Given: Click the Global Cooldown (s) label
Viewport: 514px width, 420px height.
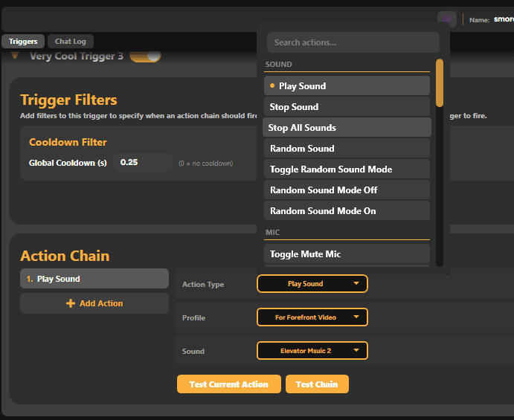Looking at the screenshot, I should click(x=68, y=163).
